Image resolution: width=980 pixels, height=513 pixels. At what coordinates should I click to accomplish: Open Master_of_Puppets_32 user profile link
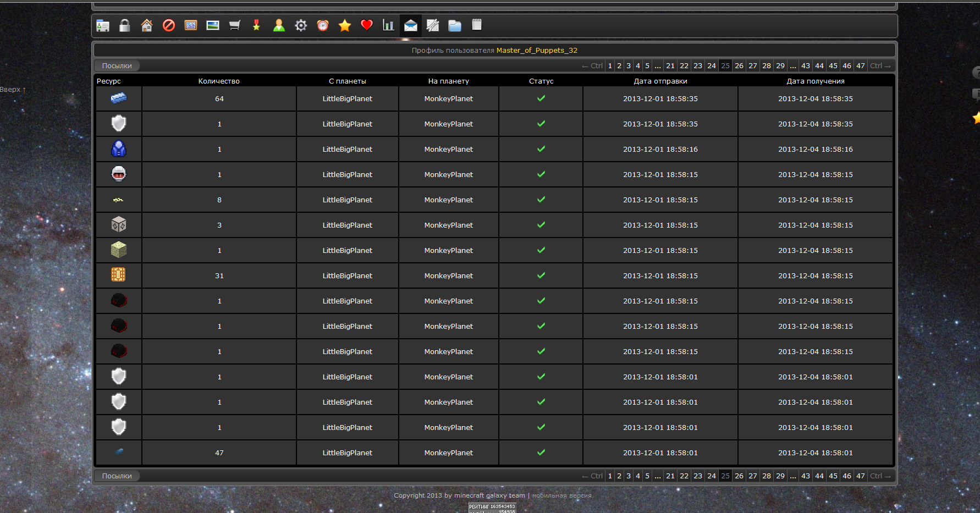537,51
